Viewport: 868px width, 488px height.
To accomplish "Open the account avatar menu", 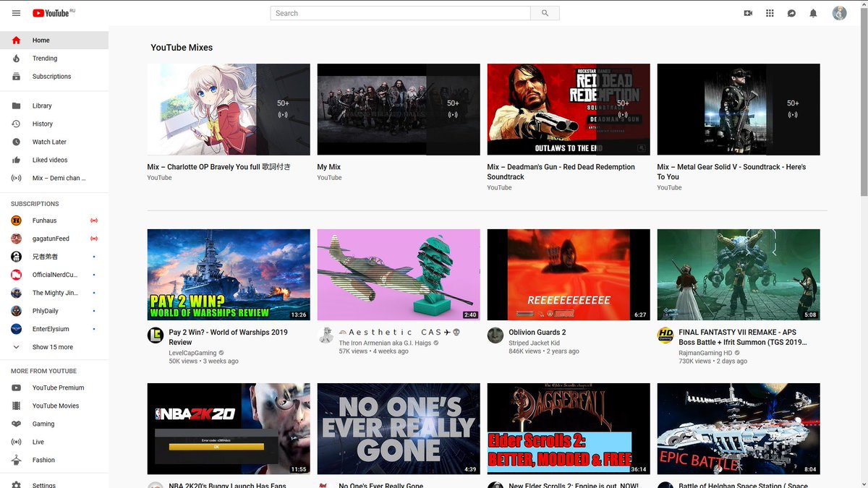I will pos(839,13).
